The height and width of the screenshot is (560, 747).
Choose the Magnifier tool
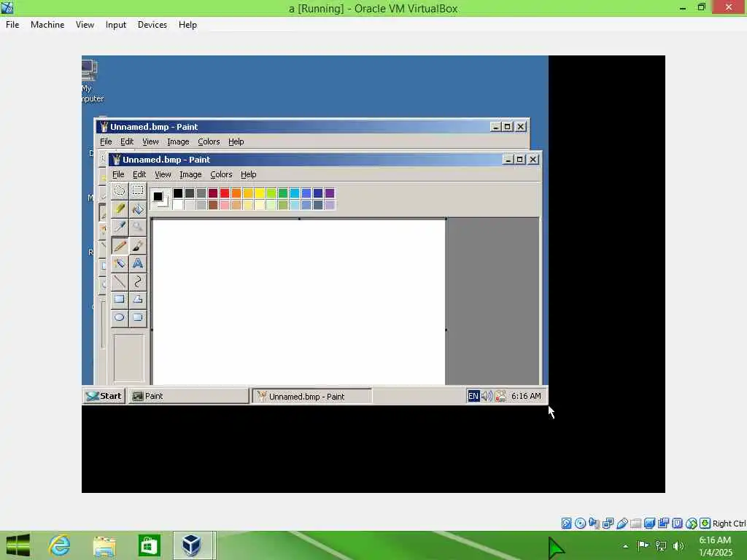click(138, 227)
